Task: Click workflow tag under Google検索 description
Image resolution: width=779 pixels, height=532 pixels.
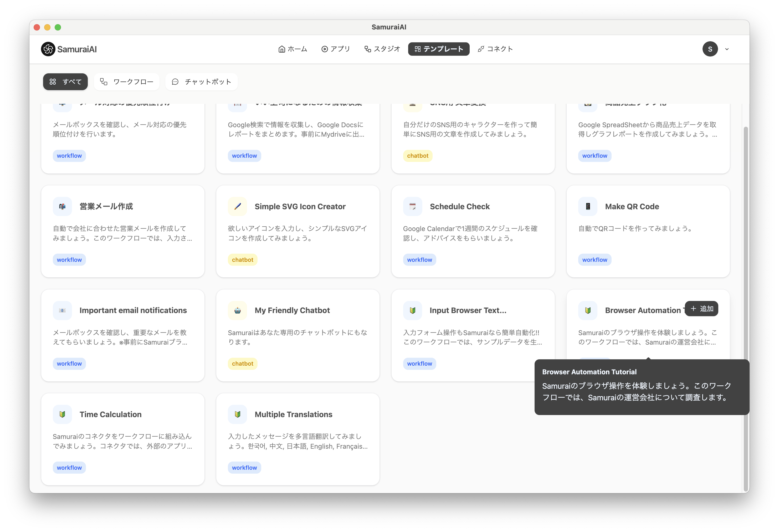Action: 244,156
